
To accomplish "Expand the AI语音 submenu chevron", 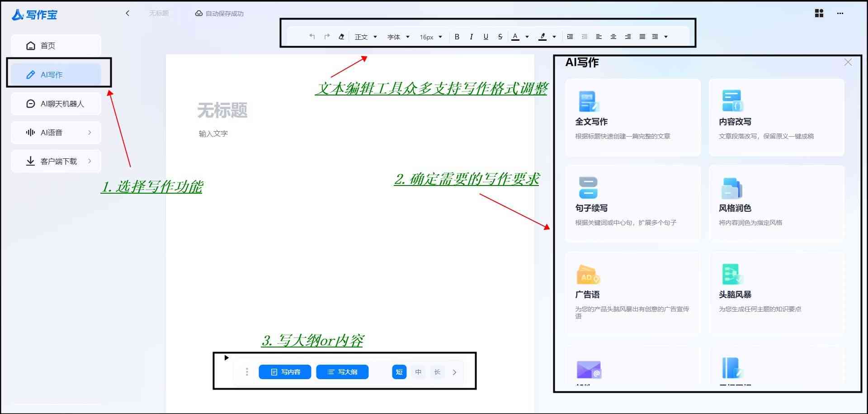I will 90,133.
